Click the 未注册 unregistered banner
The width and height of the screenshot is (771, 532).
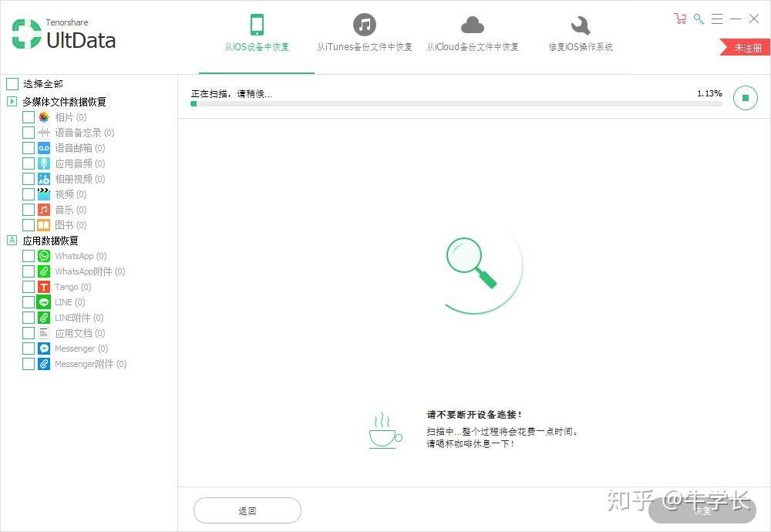[x=746, y=48]
